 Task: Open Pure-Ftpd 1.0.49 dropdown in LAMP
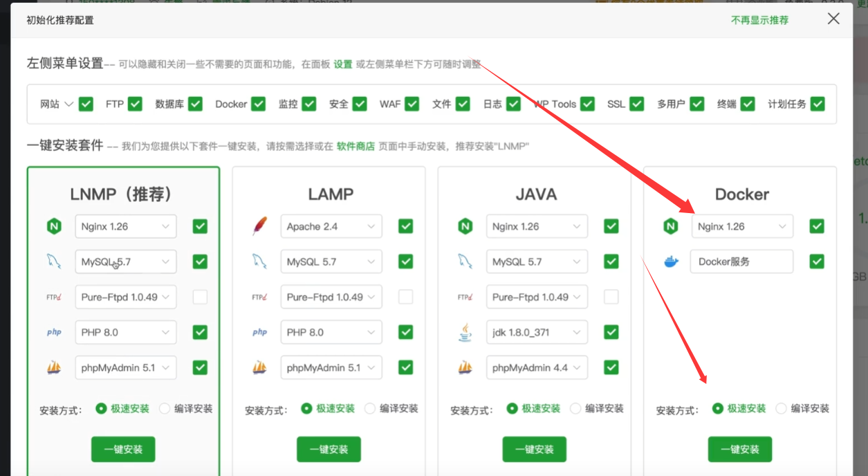tap(331, 297)
